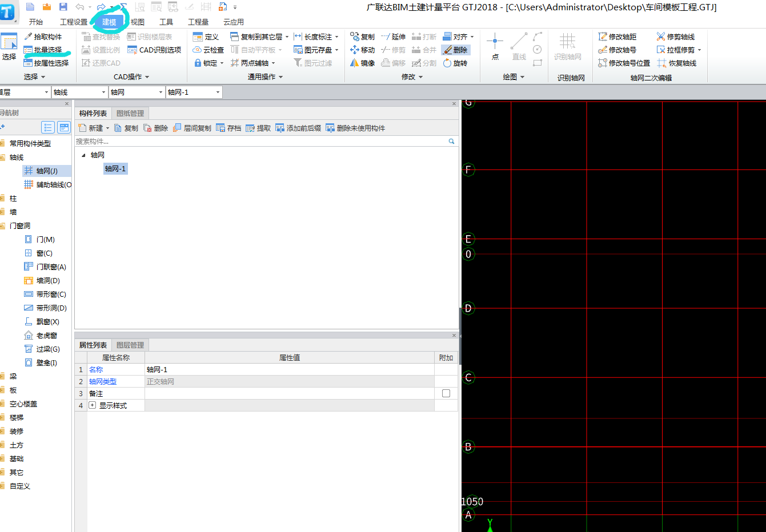Switch navigation tree to list view icon

tap(48, 127)
